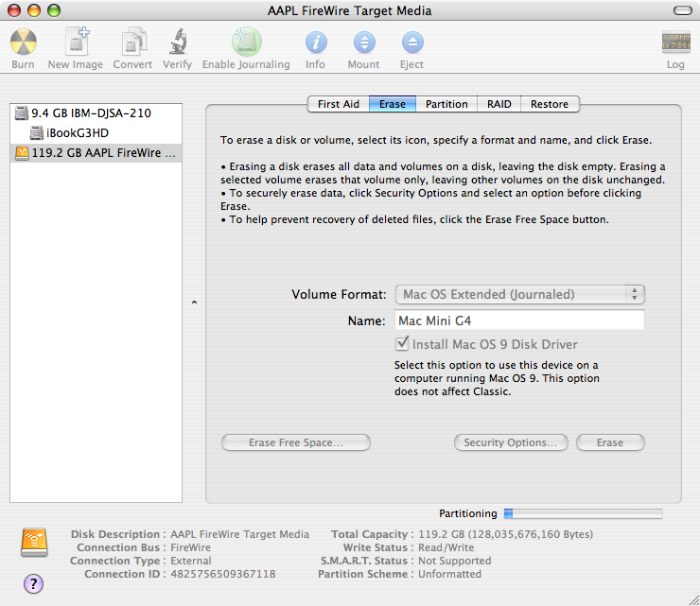Switch to the Restore tab
This screenshot has width=700, height=606.
coord(550,104)
